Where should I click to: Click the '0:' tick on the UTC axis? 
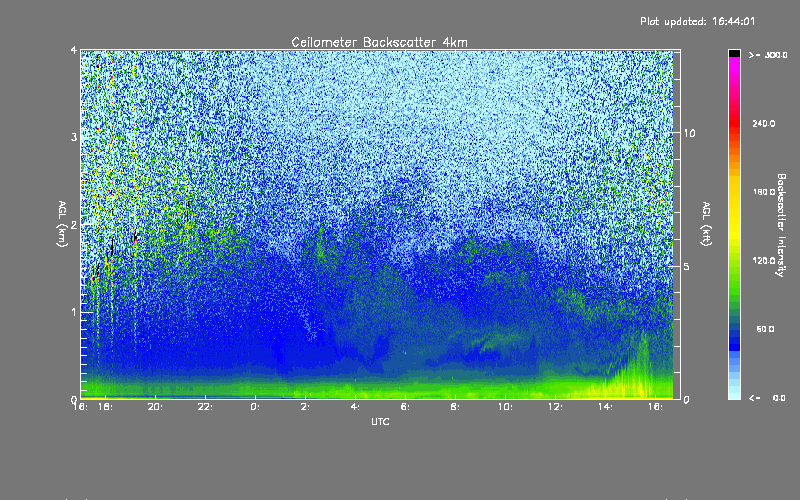pos(255,407)
